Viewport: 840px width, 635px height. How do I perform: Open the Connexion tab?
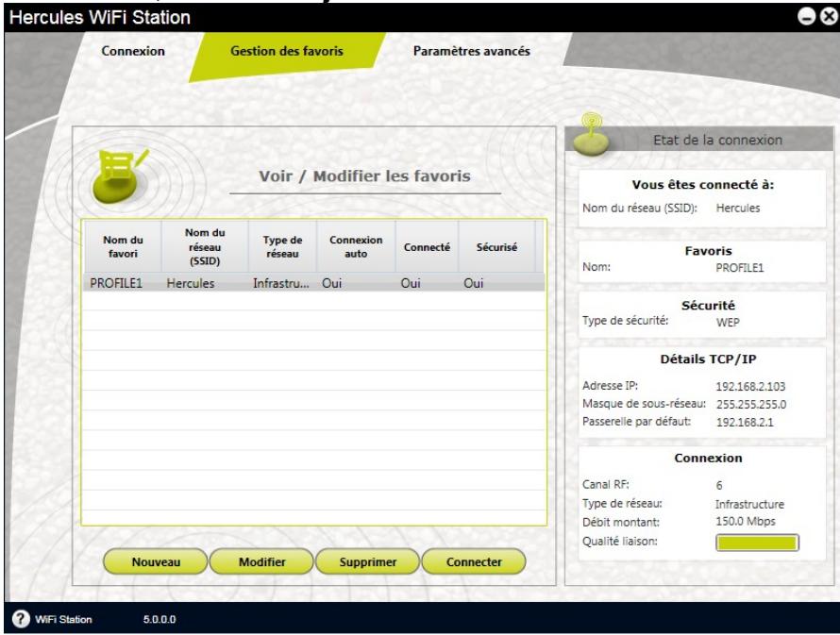[133, 51]
